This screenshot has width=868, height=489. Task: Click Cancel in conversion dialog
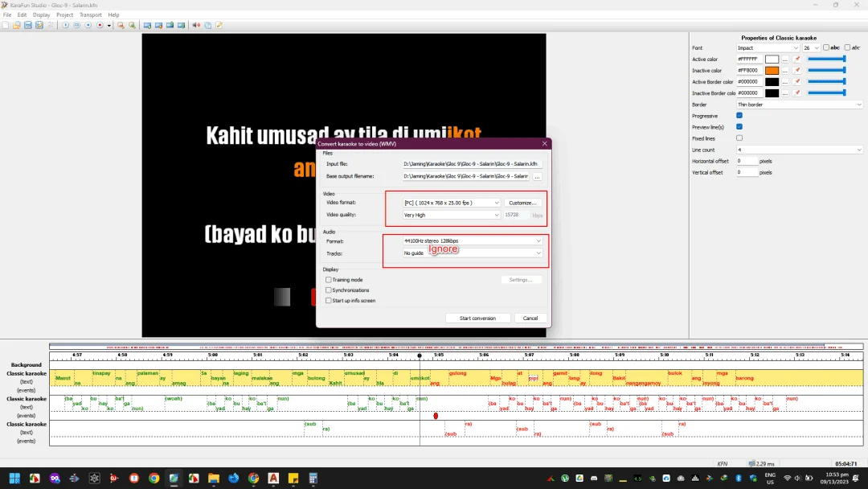[530, 318]
